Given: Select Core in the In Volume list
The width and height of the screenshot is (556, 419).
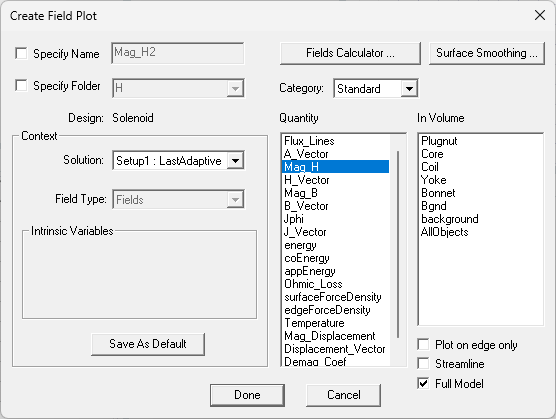Looking at the screenshot, I should [x=480, y=154].
